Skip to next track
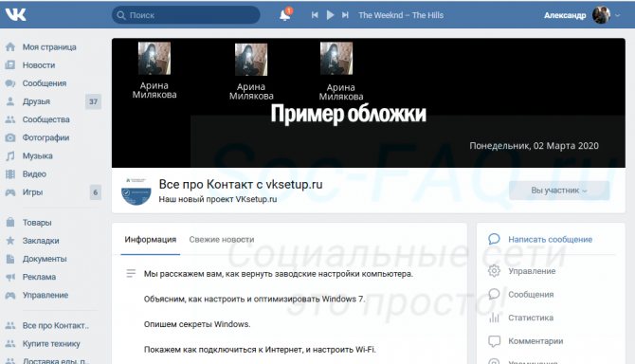This screenshot has width=635, height=364. [345, 15]
